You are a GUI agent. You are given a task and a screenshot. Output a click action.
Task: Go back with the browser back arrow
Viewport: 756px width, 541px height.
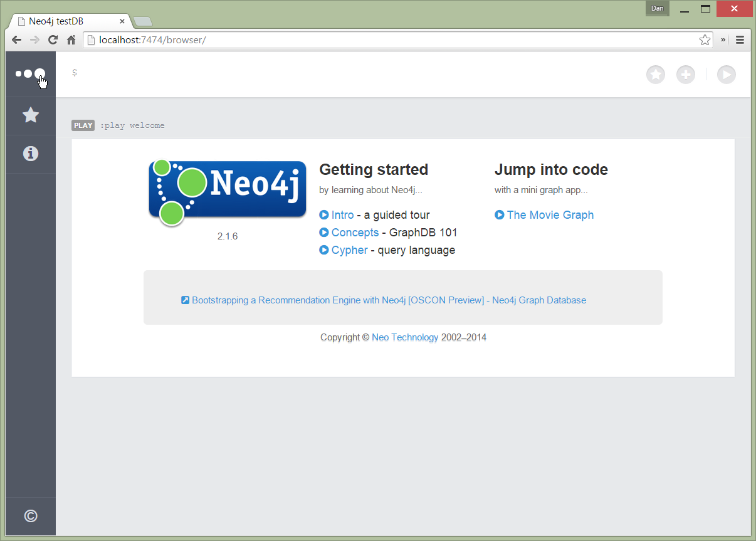tap(17, 40)
